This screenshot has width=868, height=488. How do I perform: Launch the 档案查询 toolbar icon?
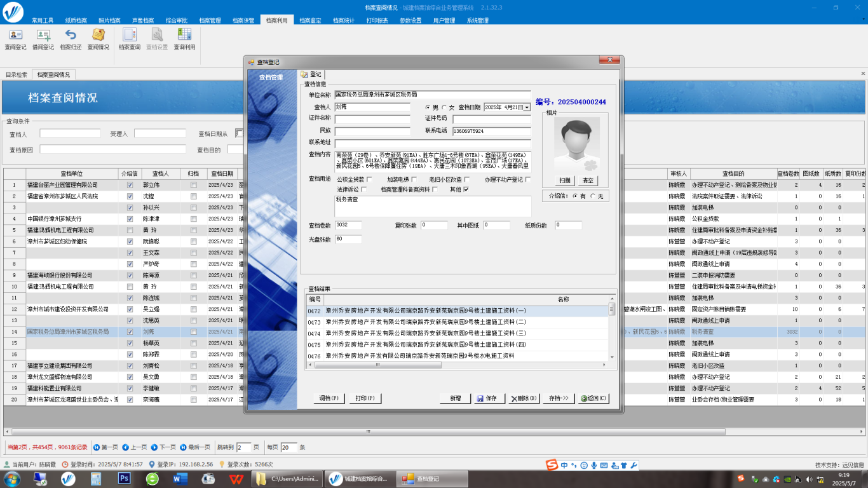coord(130,39)
